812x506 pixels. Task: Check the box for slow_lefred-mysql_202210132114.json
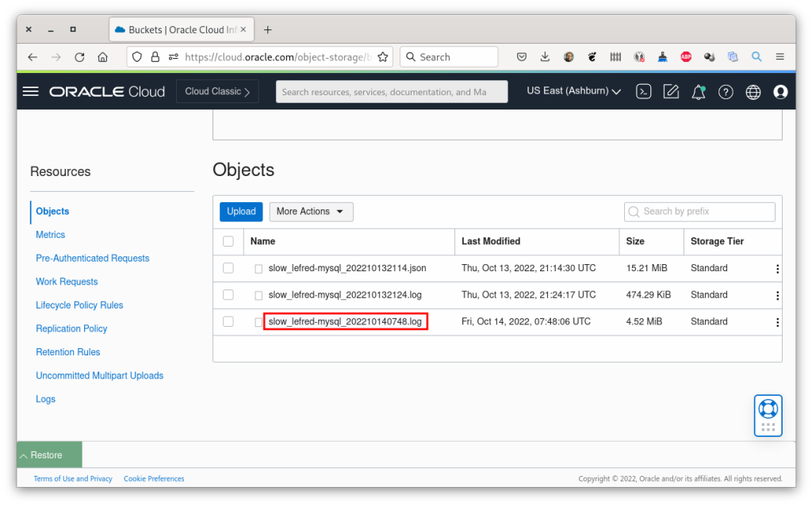coord(228,268)
